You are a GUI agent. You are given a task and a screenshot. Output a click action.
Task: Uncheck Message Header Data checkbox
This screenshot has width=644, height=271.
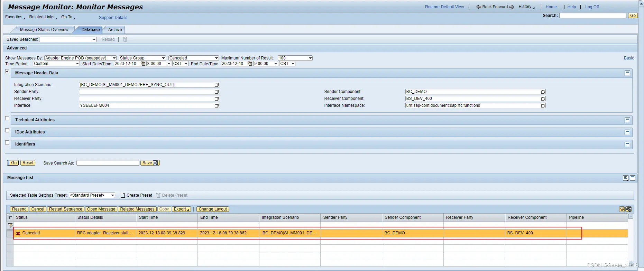click(7, 71)
